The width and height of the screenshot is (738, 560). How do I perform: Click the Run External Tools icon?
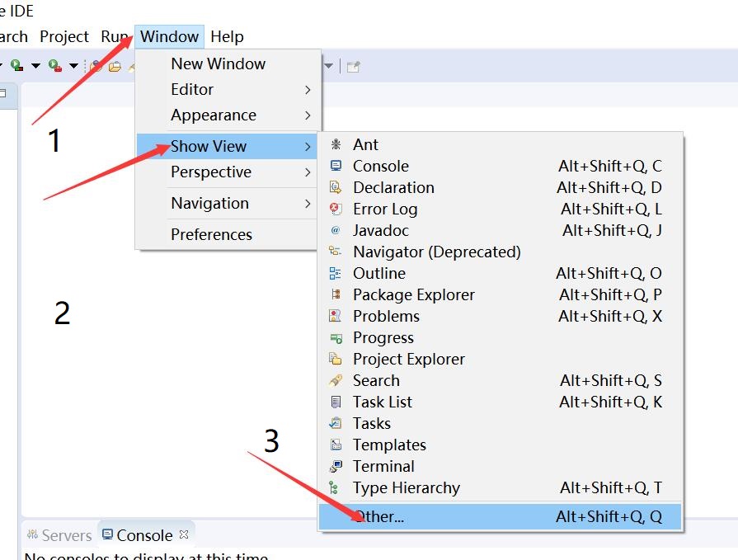coord(55,65)
